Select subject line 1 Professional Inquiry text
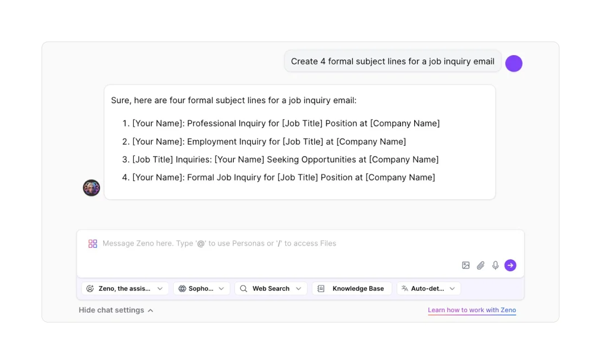Screen dimensions: 601x364 click(x=286, y=123)
